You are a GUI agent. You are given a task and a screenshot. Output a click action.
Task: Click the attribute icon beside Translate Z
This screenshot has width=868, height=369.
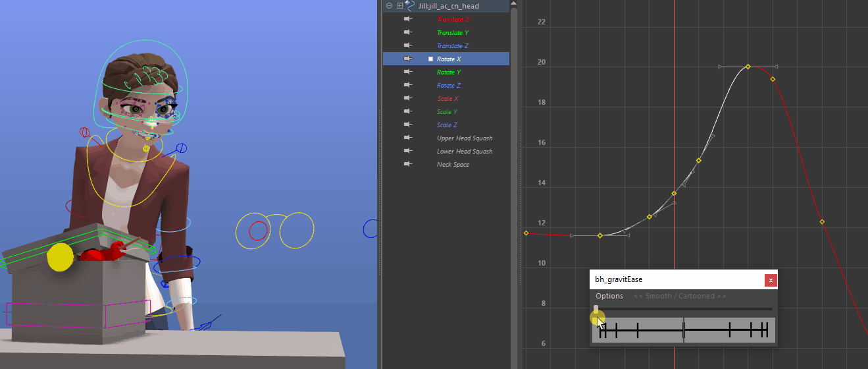[x=408, y=45]
